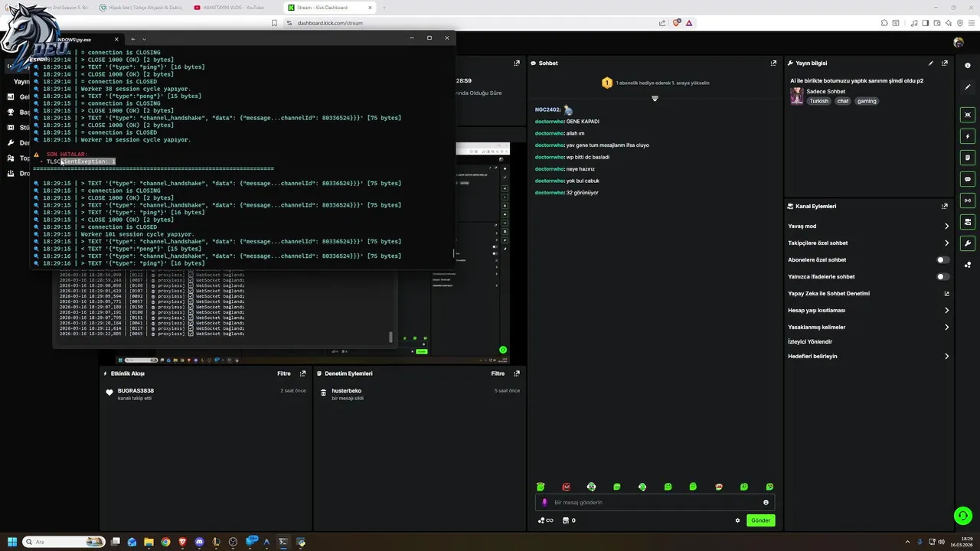Click the gaming tag
This screenshot has height=551, width=980.
(867, 101)
